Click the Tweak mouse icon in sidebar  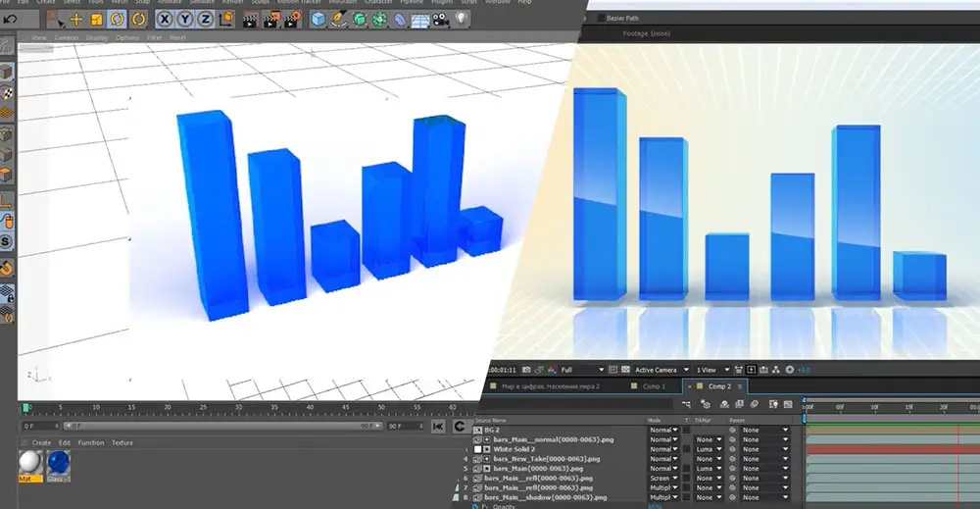pyautogui.click(x=6, y=221)
